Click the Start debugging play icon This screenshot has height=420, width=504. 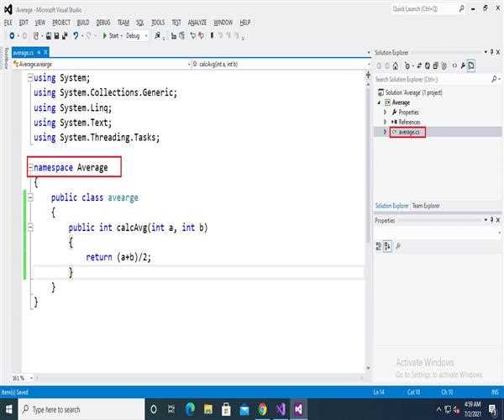(105, 36)
